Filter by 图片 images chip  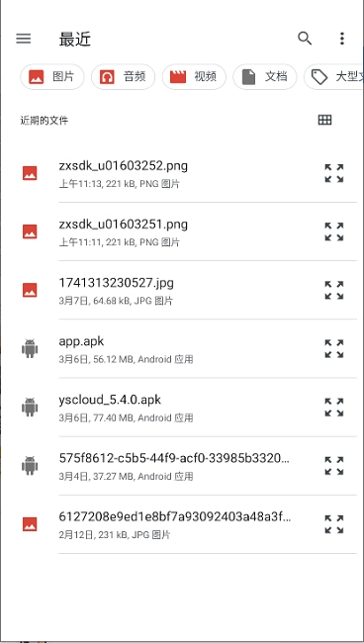(52, 77)
